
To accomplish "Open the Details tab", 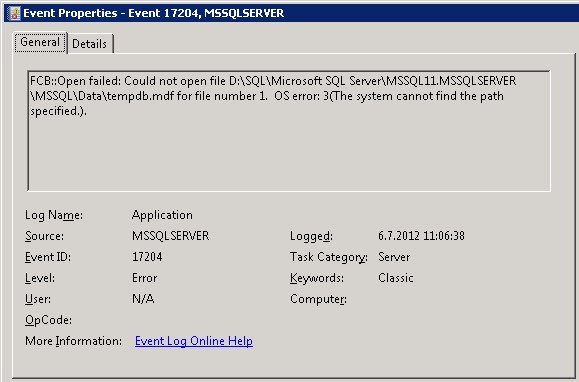I will pyautogui.click(x=90, y=44).
